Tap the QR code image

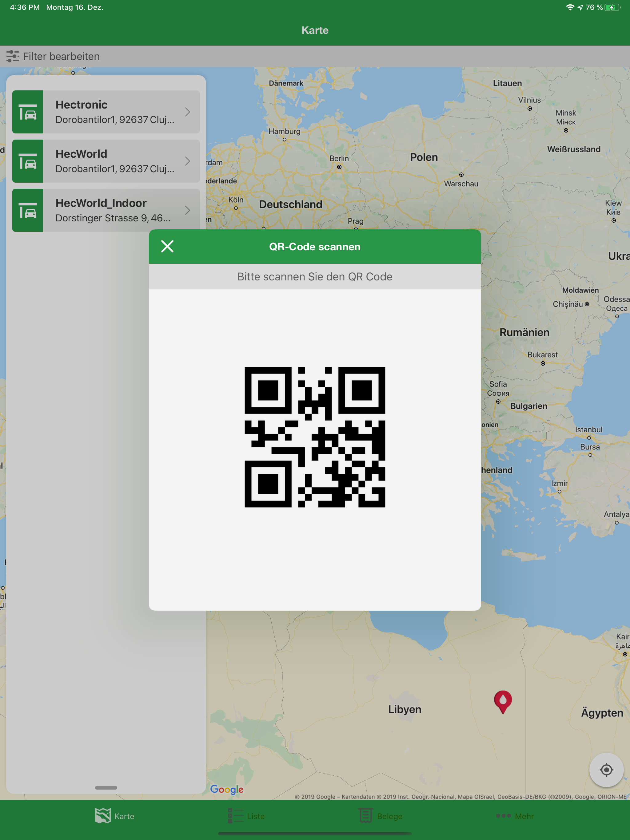tap(315, 437)
